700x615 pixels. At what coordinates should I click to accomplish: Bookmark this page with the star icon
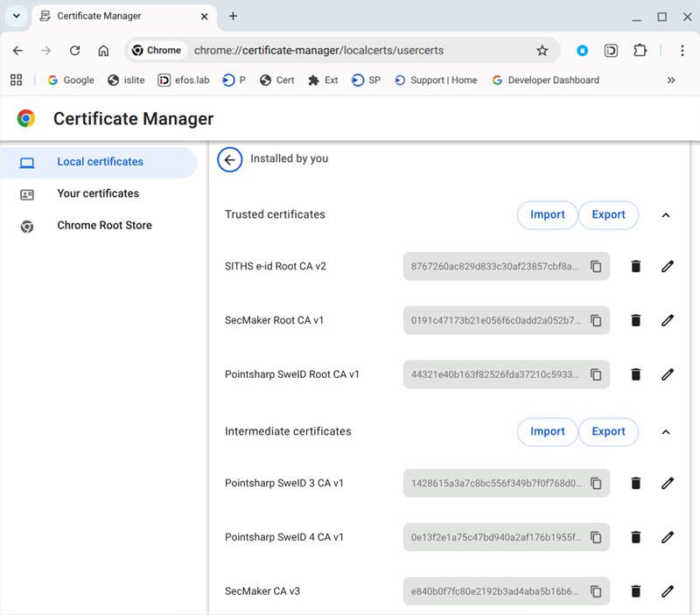tap(542, 51)
